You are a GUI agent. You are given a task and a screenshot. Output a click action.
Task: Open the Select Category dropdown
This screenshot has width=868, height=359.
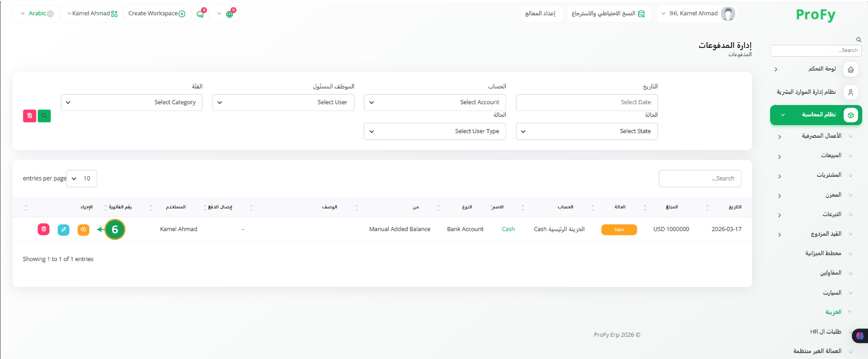coord(131,102)
